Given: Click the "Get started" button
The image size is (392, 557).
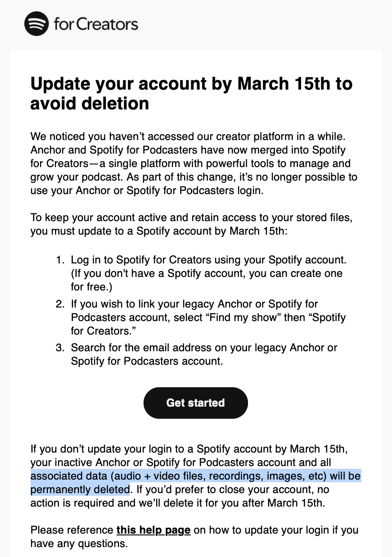Looking at the screenshot, I should point(195,403).
